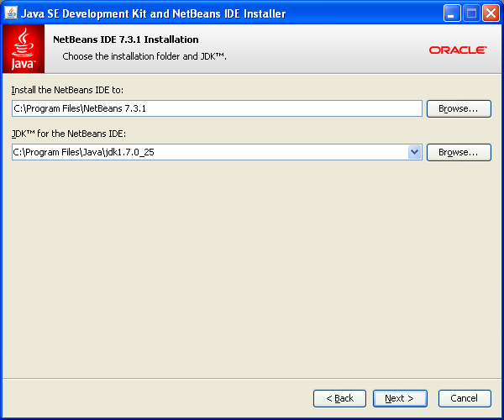This screenshot has height=420, width=504.
Task: Click the 'JDK for the NetBeans IDE:' label
Action: 69,134
